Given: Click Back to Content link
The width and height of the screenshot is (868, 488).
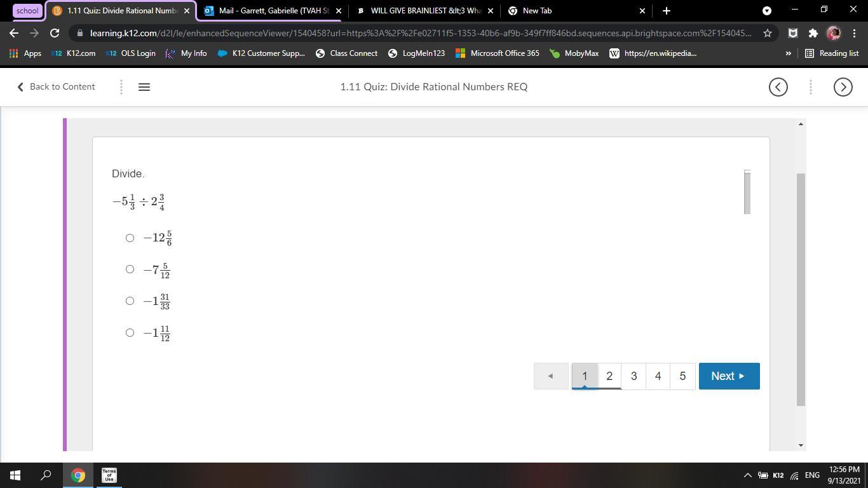Looking at the screenshot, I should (56, 86).
